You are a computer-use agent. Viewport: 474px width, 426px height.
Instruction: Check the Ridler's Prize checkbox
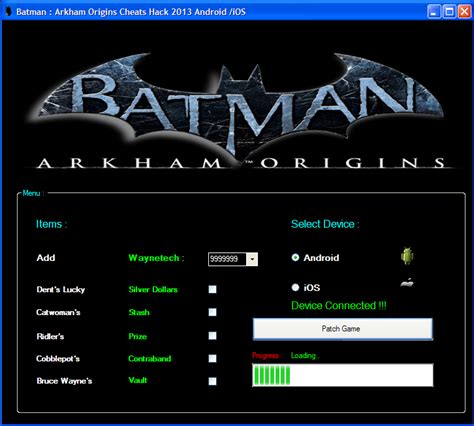click(x=212, y=336)
